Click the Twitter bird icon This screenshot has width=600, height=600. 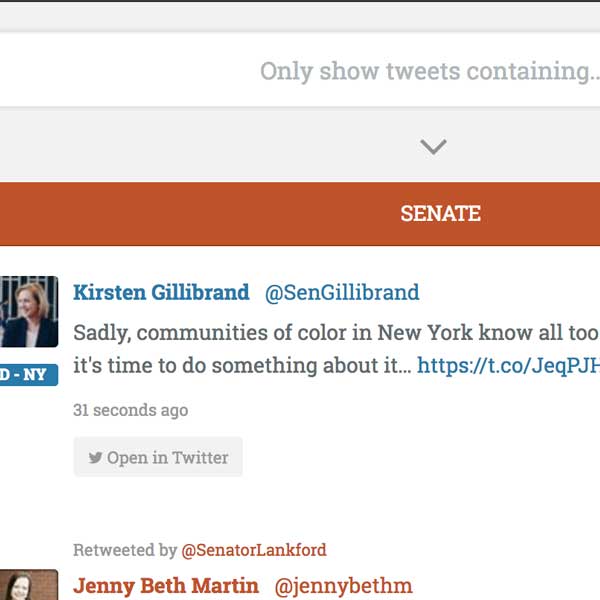(x=95, y=457)
